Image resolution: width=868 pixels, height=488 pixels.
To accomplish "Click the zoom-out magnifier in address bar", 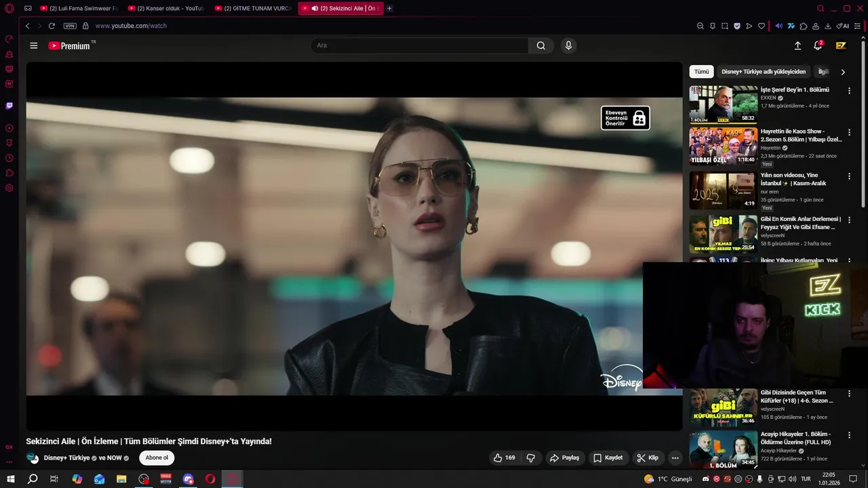I will tap(701, 26).
